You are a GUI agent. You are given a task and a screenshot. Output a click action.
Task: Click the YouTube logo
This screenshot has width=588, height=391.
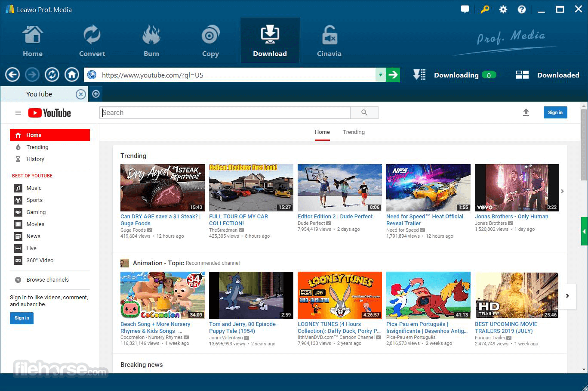(x=49, y=113)
